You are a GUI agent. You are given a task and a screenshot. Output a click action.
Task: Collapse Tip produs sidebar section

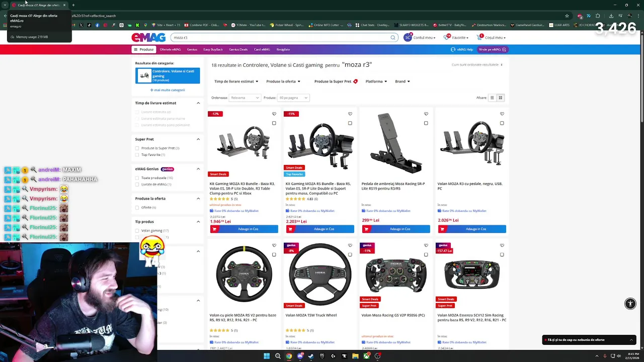198,222
